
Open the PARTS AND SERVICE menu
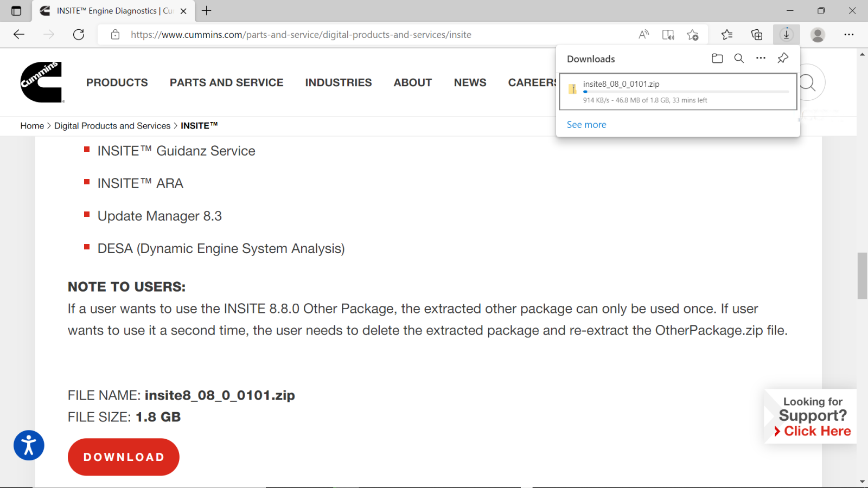click(227, 82)
